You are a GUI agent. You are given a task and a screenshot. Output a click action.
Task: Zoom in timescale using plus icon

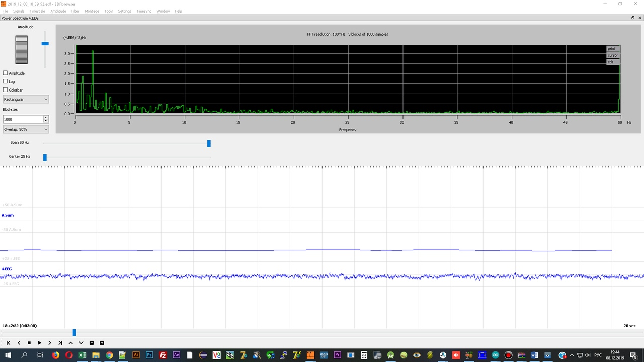(x=102, y=343)
